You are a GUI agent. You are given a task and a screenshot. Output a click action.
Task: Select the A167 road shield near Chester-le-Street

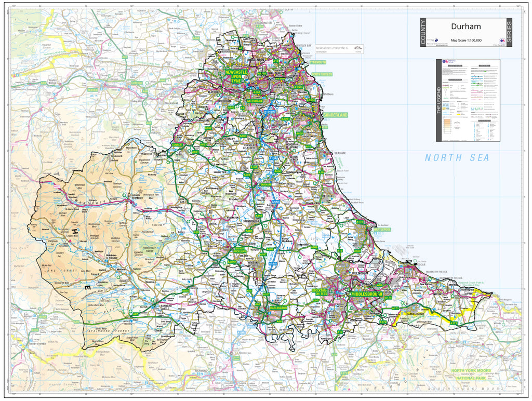point(254,167)
